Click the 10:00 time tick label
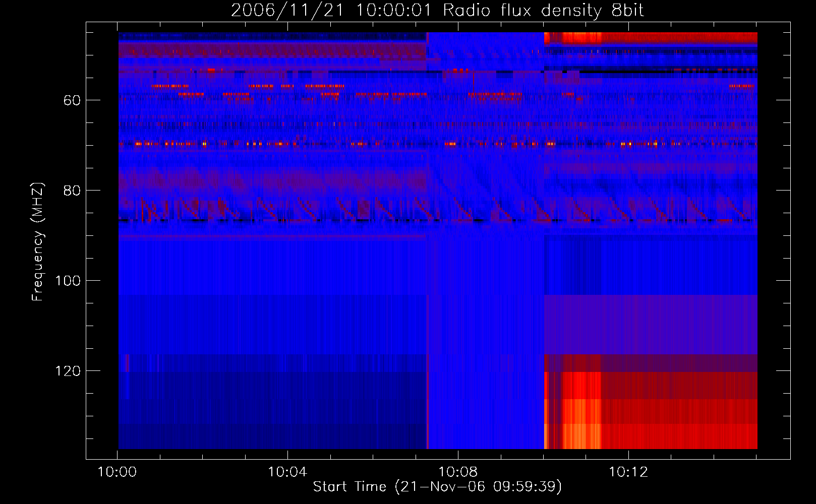 click(x=117, y=472)
